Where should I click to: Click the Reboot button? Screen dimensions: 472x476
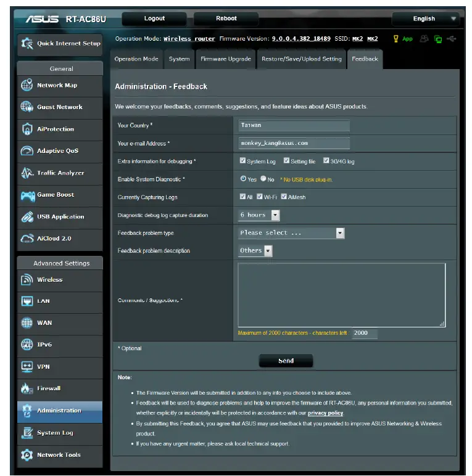pos(226,18)
